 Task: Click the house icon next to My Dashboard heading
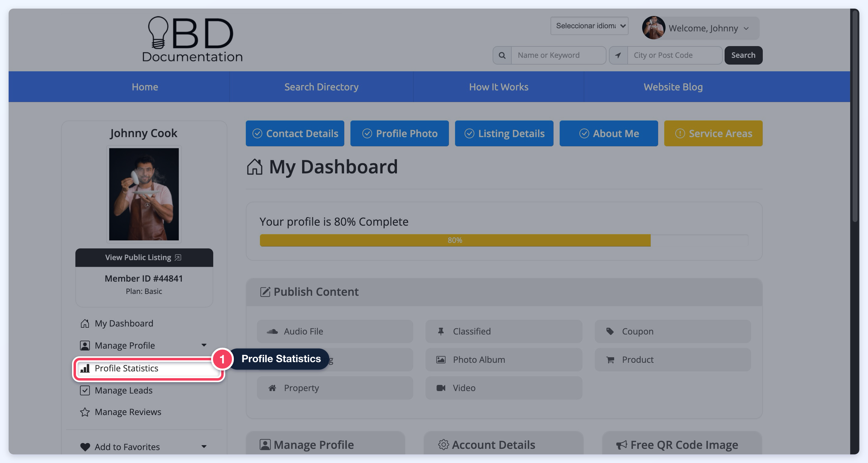(254, 167)
